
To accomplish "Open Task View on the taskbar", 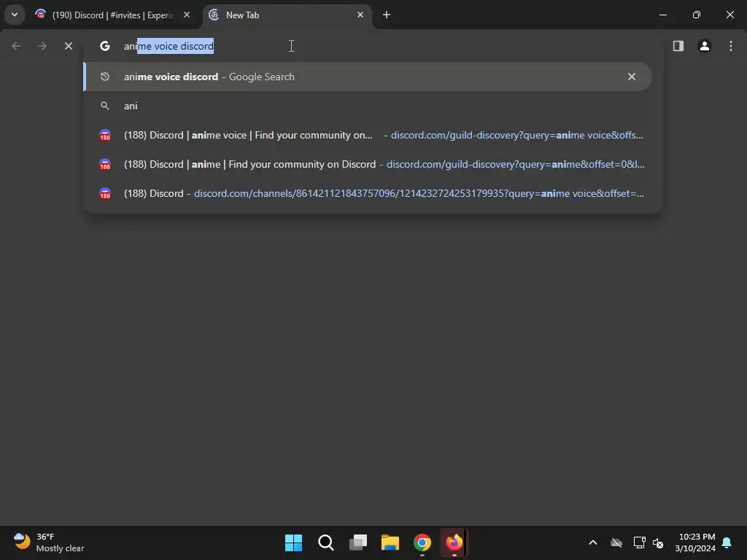I will coord(357,542).
